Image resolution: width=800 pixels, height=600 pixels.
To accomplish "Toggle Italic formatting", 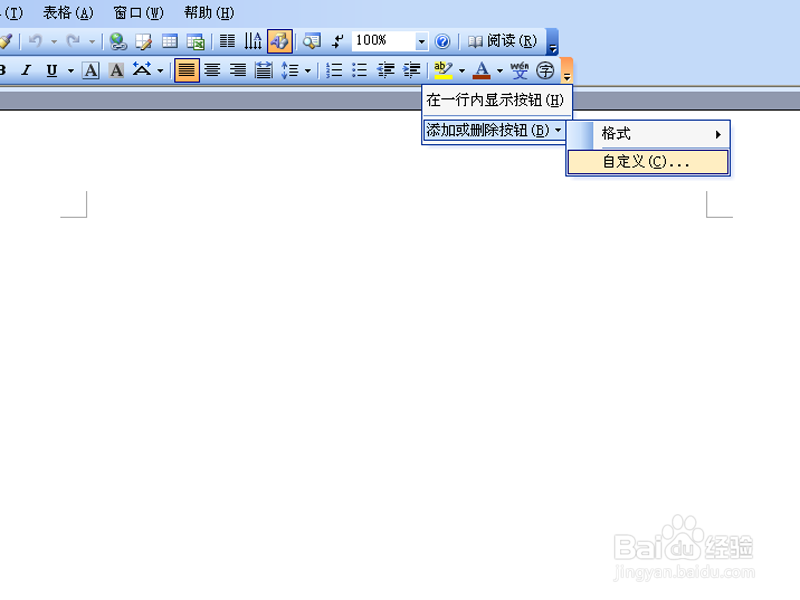I will 26,70.
